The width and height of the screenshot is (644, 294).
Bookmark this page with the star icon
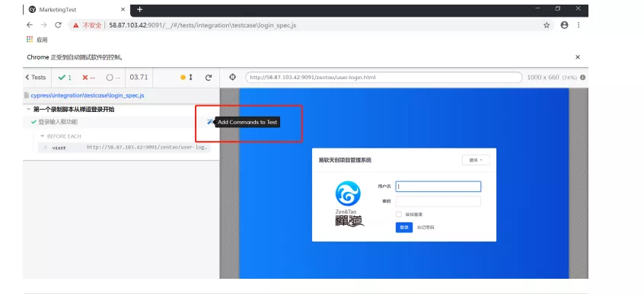(547, 25)
